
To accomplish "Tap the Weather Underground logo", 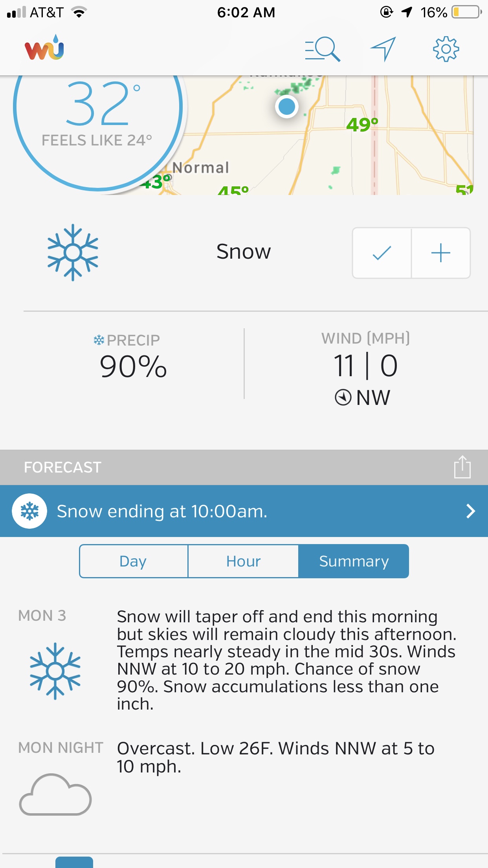I will point(44,48).
